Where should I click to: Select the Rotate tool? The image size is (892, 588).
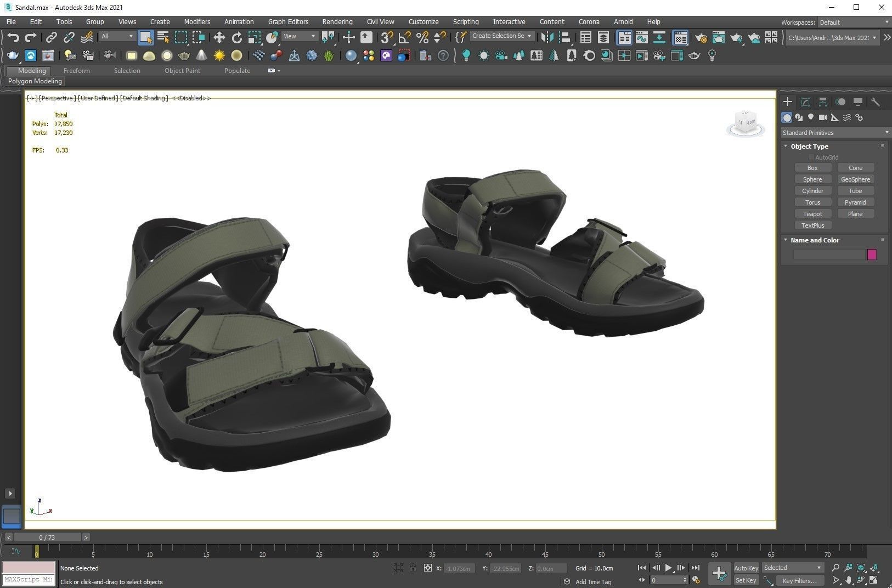[x=237, y=37]
